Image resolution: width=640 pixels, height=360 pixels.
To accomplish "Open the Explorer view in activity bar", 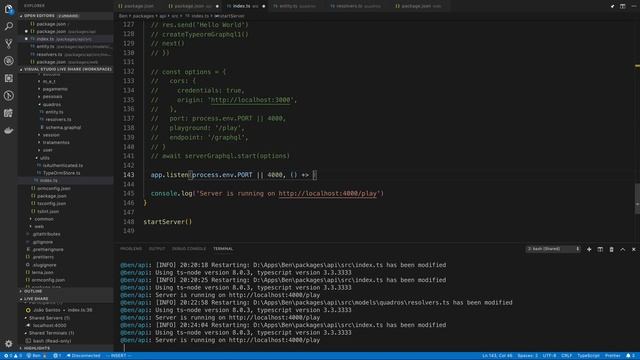I will pyautogui.click(x=9, y=9).
